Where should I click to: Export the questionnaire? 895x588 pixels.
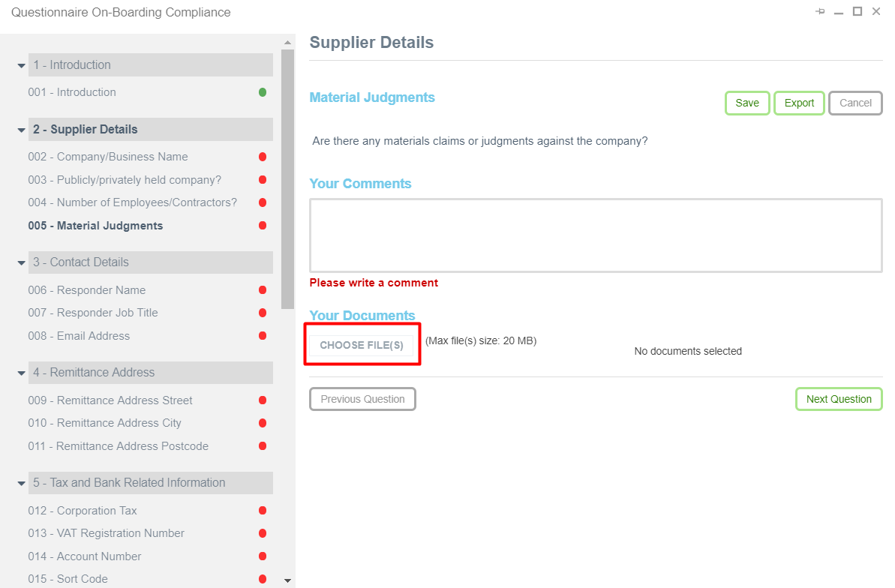click(x=798, y=103)
